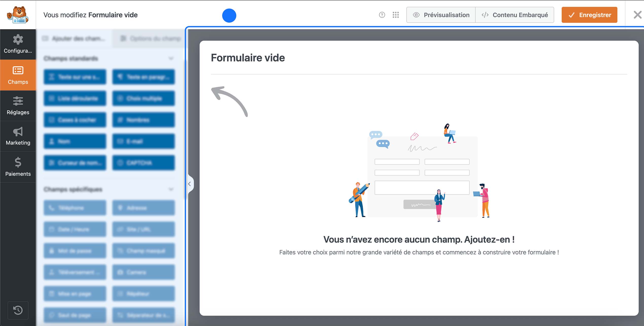Add a CAPTCHA field to the form
644x326 pixels.
143,163
